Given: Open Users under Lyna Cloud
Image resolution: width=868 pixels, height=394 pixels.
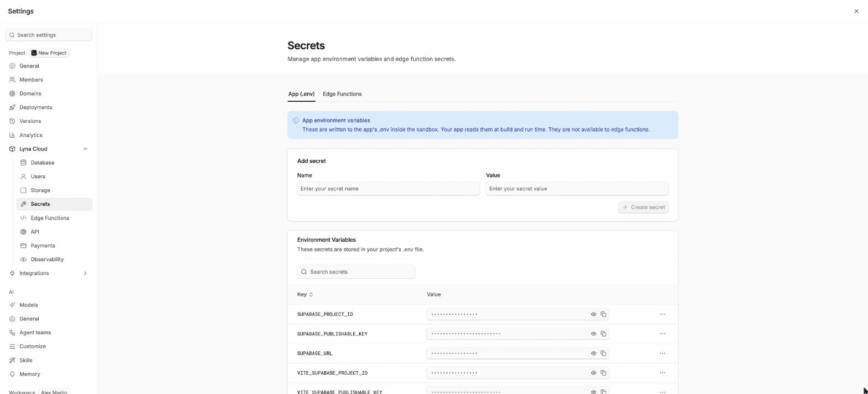Looking at the screenshot, I should pyautogui.click(x=54, y=177).
